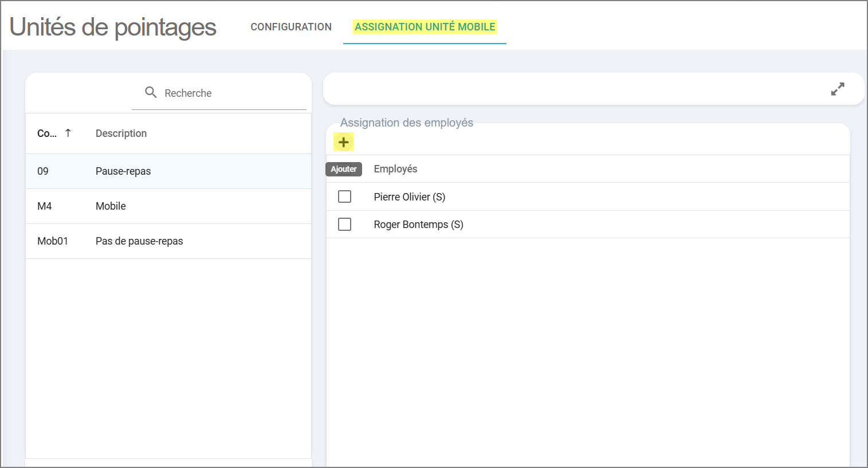Image resolution: width=868 pixels, height=468 pixels.
Task: Select the M4 Mobile unit row
Action: point(168,206)
